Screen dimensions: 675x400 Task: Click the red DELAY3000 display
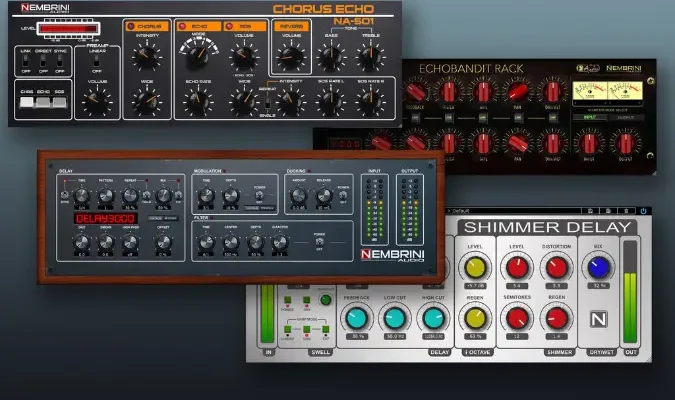(102, 217)
